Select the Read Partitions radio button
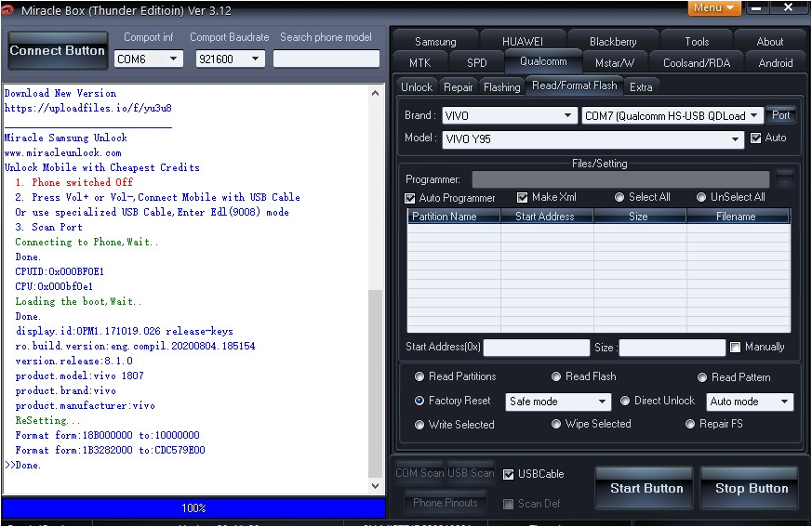Screen dimensions: 812x527 (x=419, y=376)
